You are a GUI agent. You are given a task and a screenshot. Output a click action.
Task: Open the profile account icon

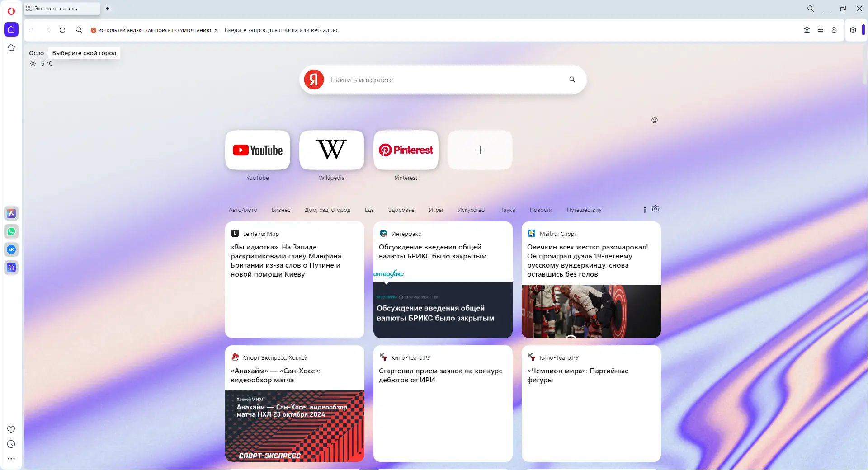pyautogui.click(x=834, y=30)
